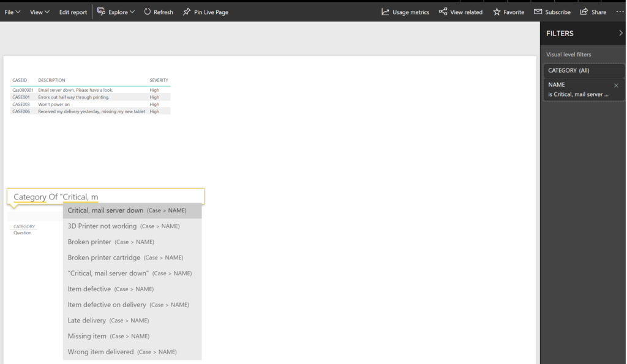Open the File dropdown menu

click(x=11, y=12)
